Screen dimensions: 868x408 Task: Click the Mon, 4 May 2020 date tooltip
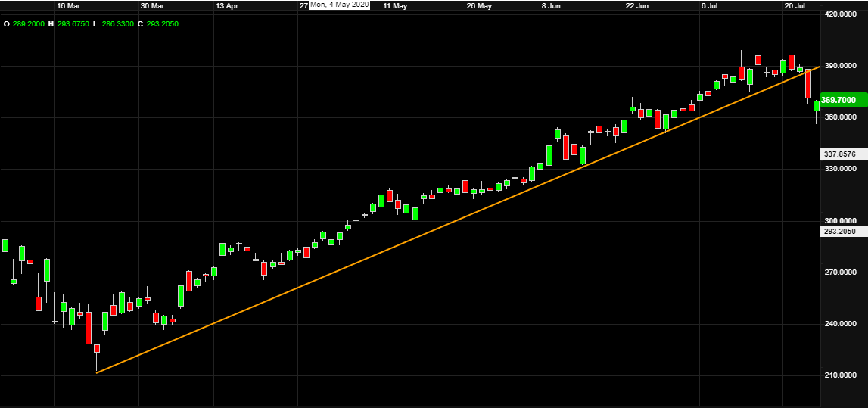[339, 5]
